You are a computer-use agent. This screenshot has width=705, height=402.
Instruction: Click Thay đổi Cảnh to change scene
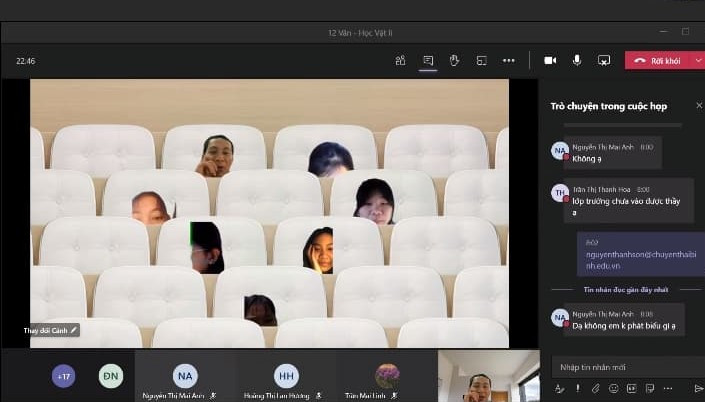pyautogui.click(x=51, y=329)
